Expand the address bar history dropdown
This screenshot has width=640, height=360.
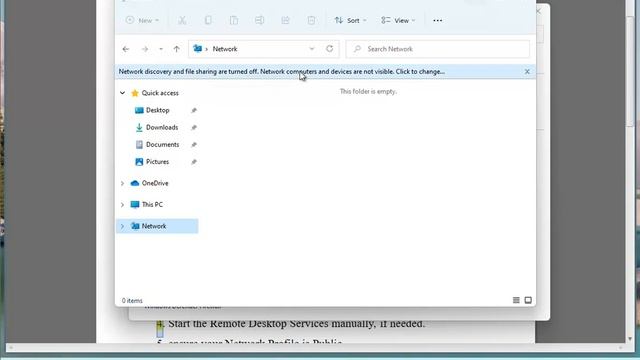311,49
